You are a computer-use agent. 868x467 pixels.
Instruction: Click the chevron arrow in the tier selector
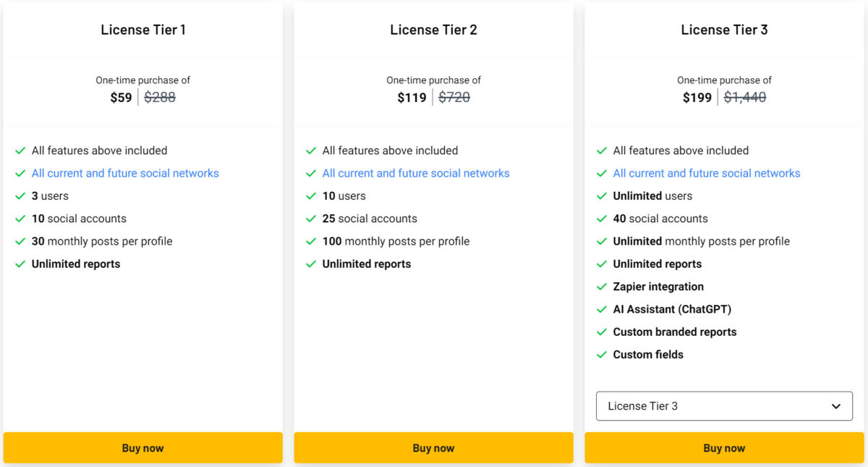click(x=835, y=406)
